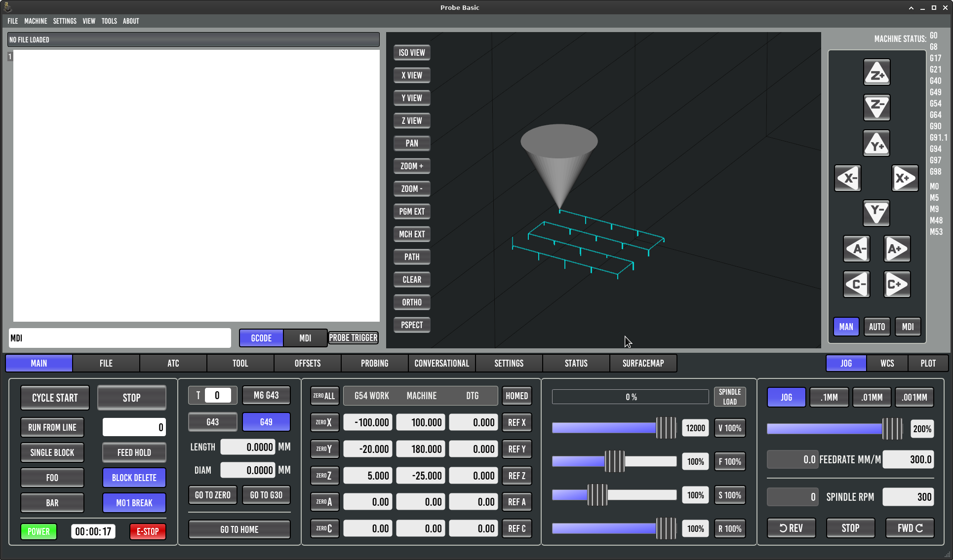Switch to the PROBING tab
953x560 pixels.
tap(374, 363)
